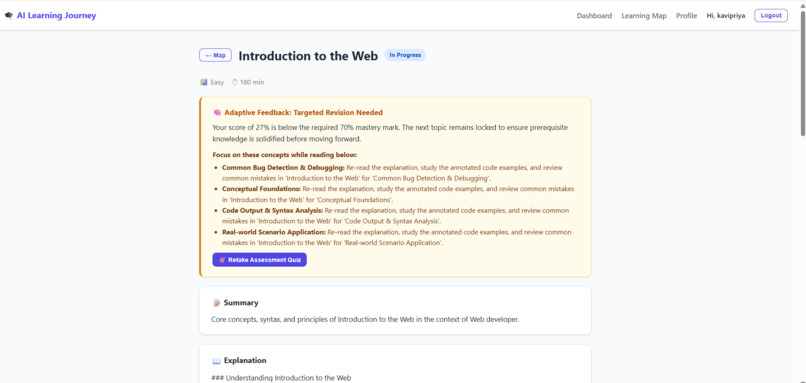Click the score of 27% feedback sentence

pos(390,133)
